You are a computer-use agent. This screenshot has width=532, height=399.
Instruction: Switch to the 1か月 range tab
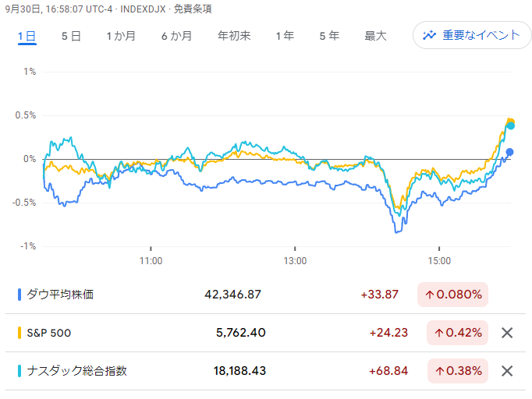121,36
